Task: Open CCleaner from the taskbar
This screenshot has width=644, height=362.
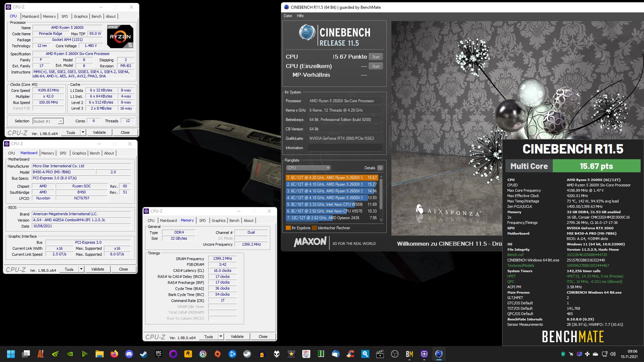Action: point(351,354)
